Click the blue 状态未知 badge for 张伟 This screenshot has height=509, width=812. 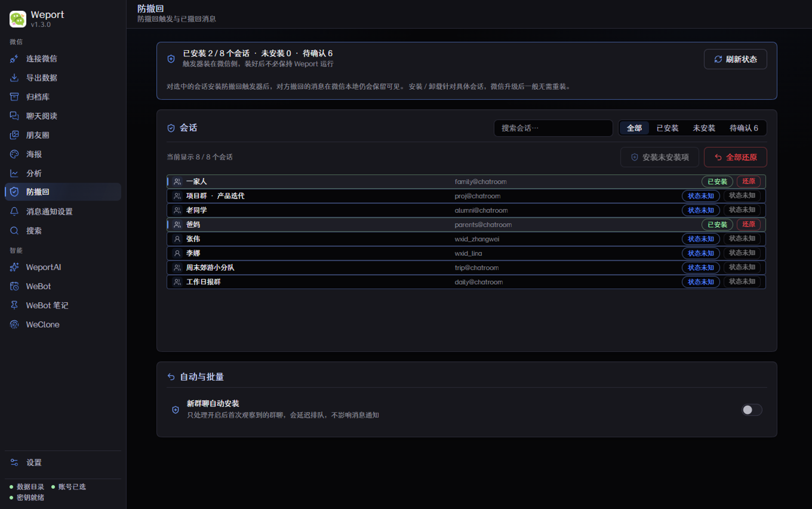tap(701, 239)
